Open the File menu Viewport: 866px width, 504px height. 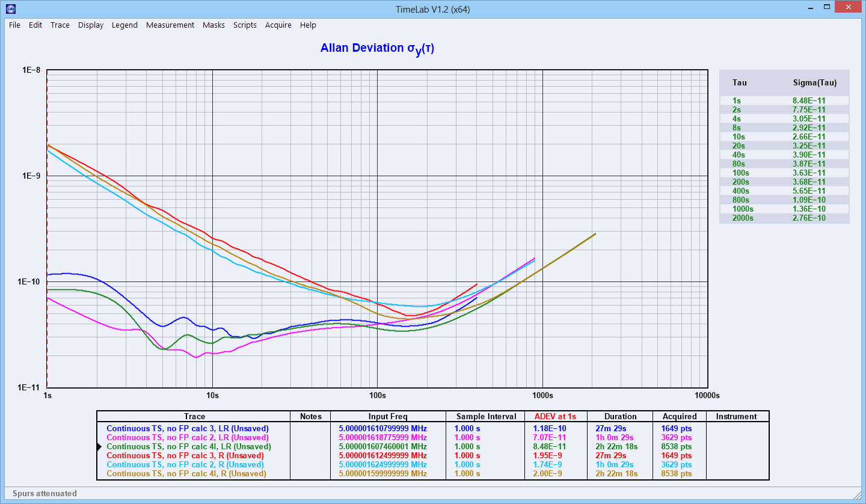[x=14, y=25]
